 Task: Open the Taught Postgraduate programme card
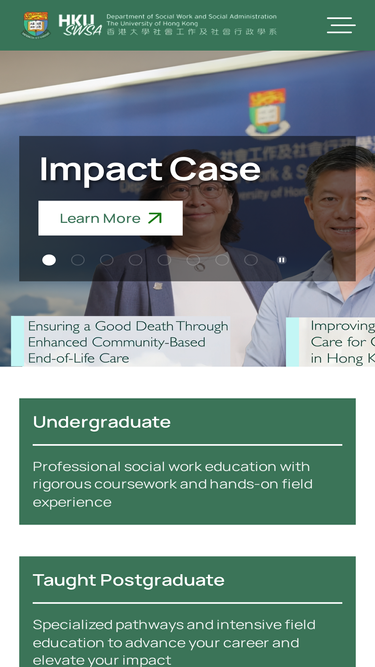[188, 612]
